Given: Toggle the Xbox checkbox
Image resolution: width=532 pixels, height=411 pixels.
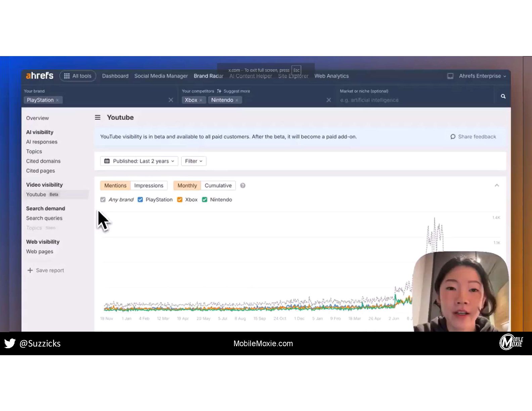Looking at the screenshot, I should pos(180,200).
